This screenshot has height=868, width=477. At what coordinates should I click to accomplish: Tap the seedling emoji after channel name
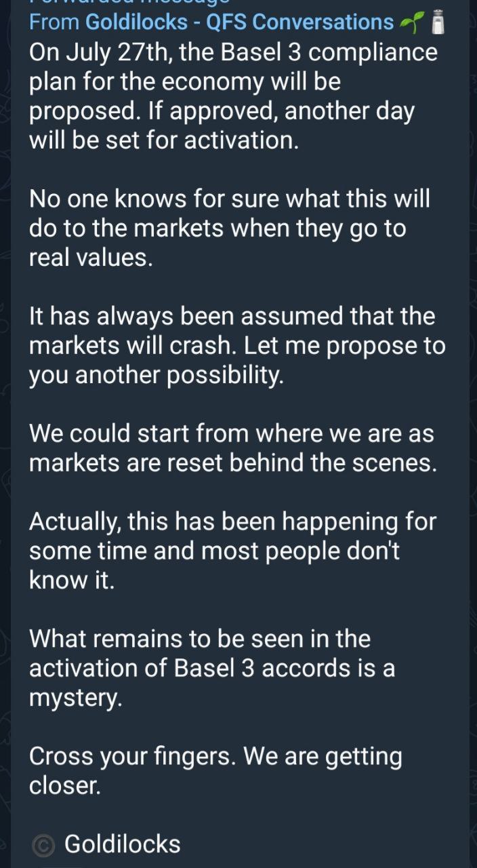(409, 23)
